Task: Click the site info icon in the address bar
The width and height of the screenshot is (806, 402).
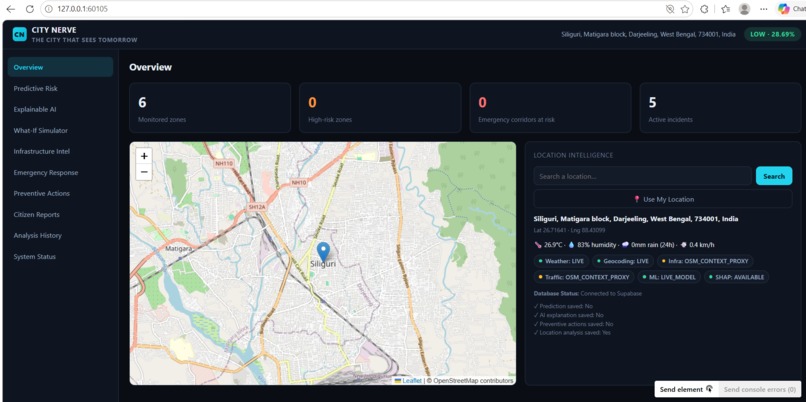Action: [49, 9]
